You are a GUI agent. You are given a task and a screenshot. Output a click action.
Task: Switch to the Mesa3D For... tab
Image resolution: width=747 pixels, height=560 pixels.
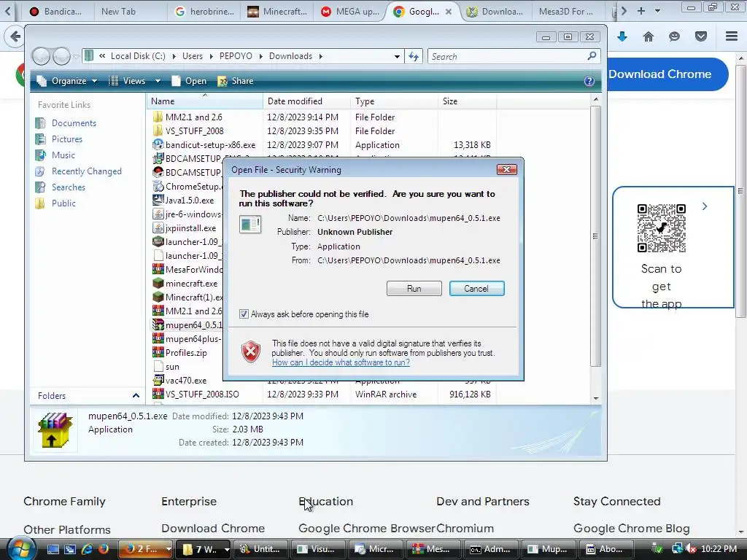tap(565, 12)
